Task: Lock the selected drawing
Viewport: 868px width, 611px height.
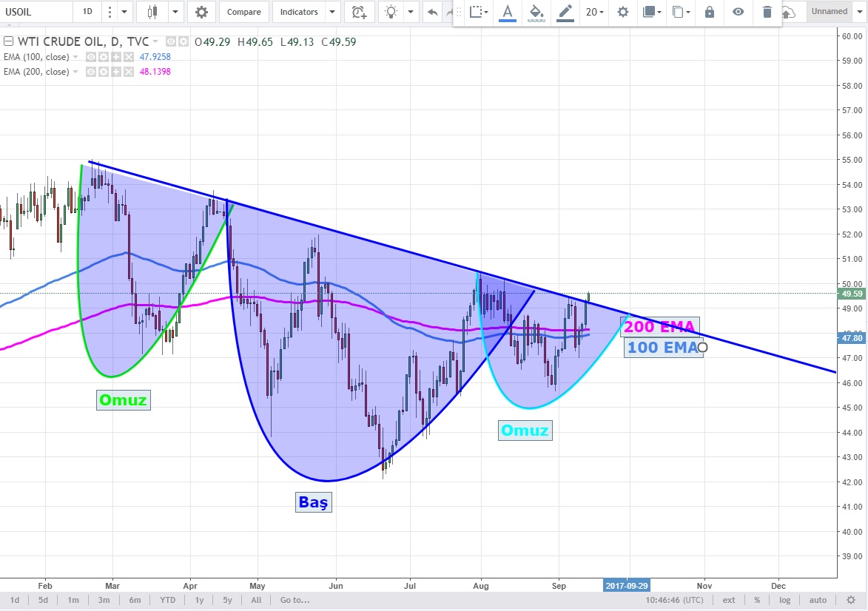Action: 710,12
